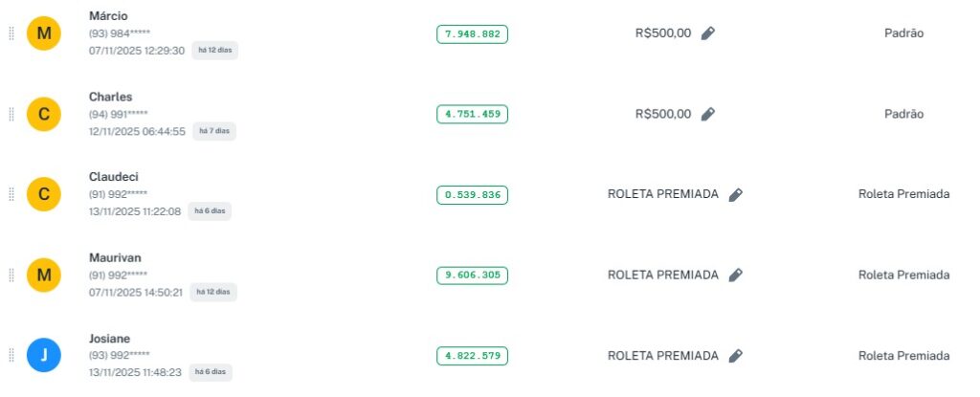Edit Maurivan's ROLETA PREMIADA prize pencil icon

click(x=735, y=276)
